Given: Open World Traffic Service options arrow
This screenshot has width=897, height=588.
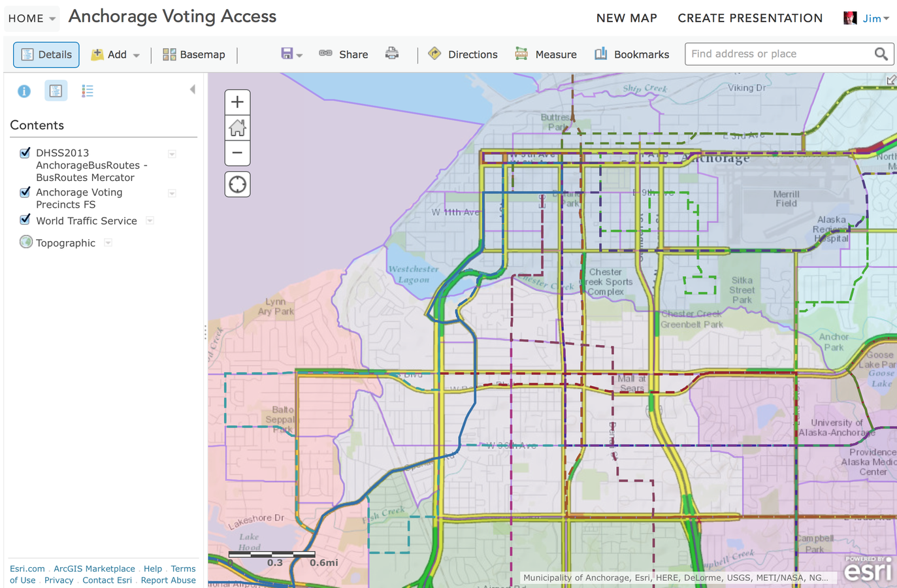Looking at the screenshot, I should 150,221.
